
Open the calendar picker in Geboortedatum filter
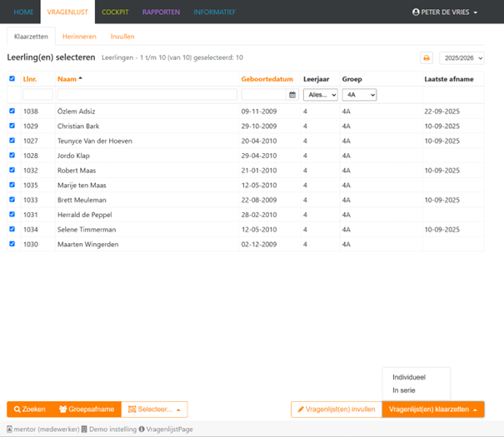click(292, 95)
